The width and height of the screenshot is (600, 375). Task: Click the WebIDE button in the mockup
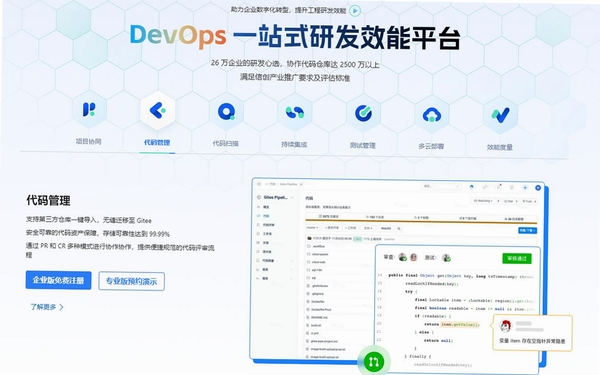[x=385, y=228]
